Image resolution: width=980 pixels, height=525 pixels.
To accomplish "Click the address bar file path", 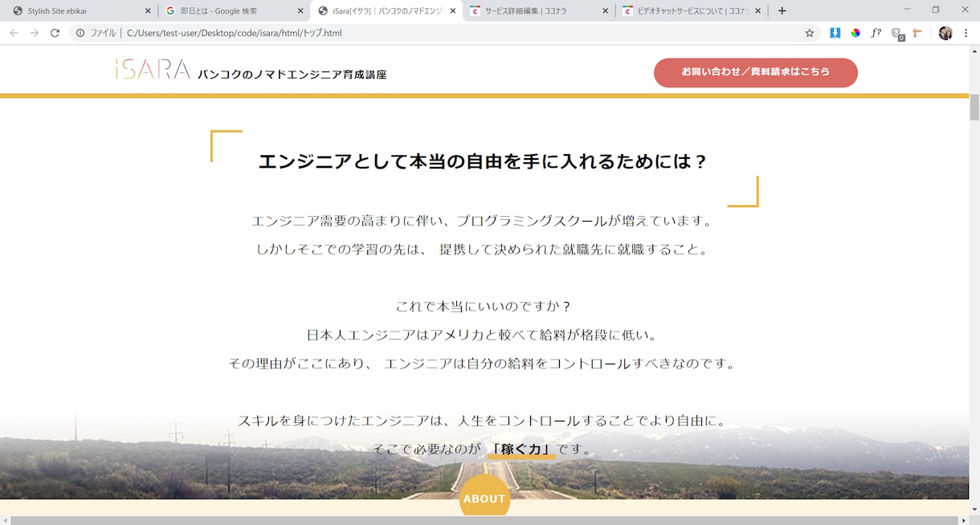I will click(235, 33).
